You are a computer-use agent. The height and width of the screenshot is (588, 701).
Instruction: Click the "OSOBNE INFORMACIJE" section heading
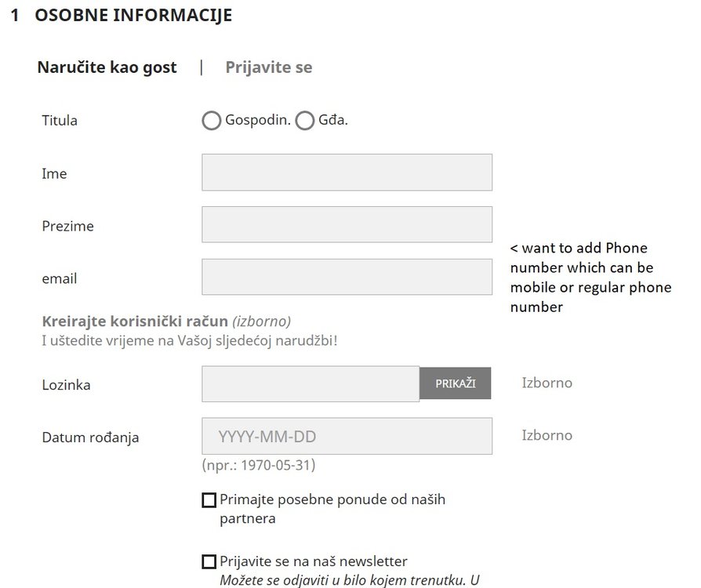(x=133, y=16)
